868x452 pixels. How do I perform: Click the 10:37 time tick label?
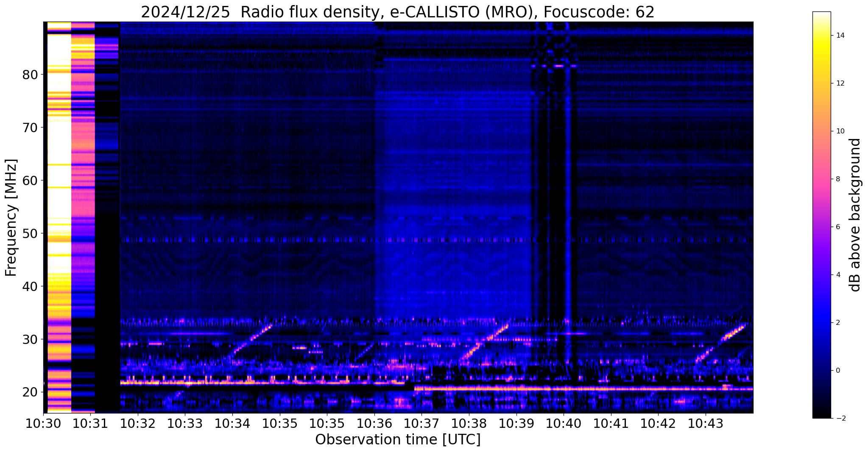[422, 424]
